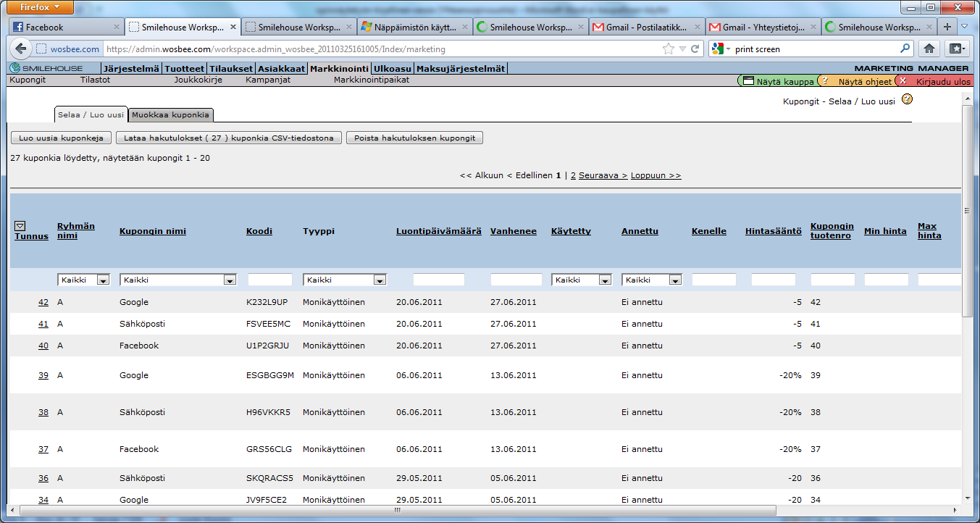Open the Maksujärjestelmät menu
The height and width of the screenshot is (523, 980).
click(x=461, y=69)
